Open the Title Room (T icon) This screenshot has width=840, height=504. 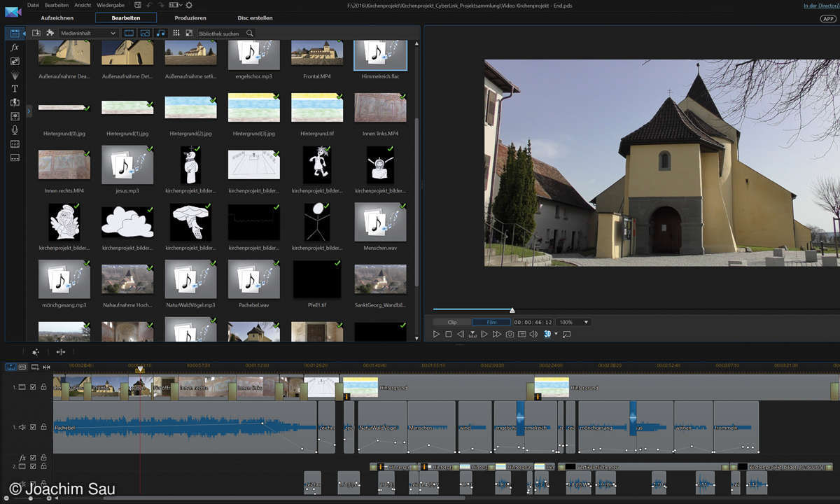pyautogui.click(x=15, y=89)
